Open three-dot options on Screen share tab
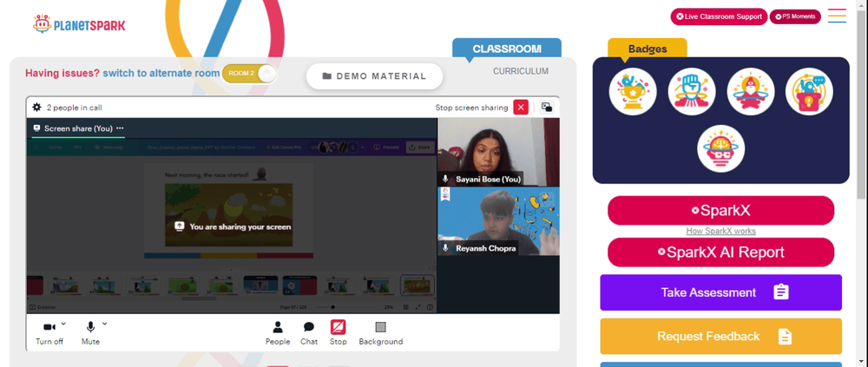Viewport: 868px width, 367px height. 120,128
